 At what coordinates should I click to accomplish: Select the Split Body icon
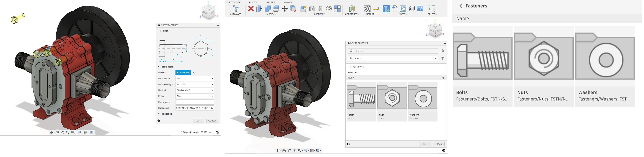(276, 9)
